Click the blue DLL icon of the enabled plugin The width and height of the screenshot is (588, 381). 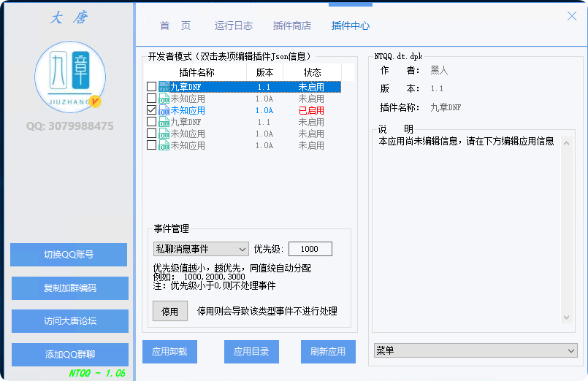point(164,110)
